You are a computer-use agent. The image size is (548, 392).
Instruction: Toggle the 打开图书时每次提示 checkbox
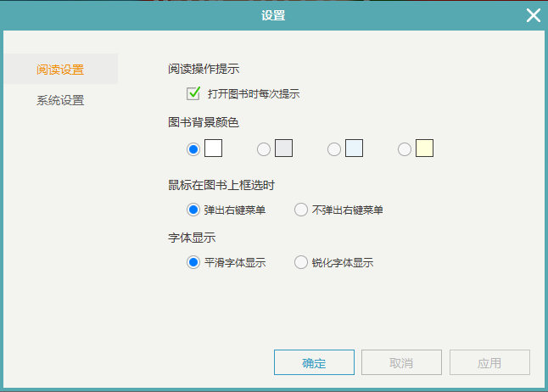(x=193, y=93)
